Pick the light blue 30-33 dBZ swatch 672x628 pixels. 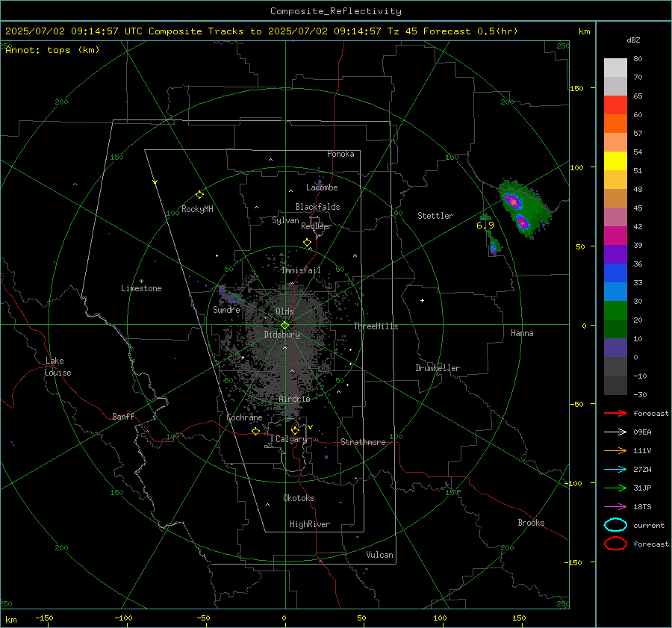(x=615, y=291)
